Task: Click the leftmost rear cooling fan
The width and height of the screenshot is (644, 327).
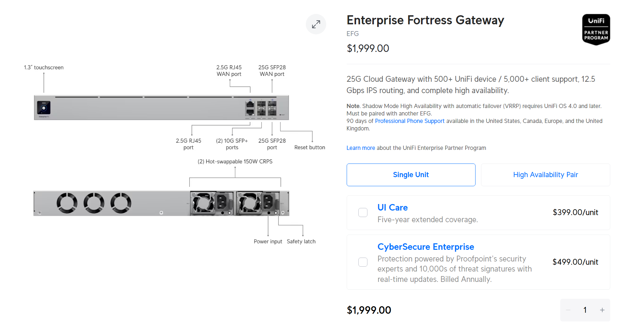Action: click(67, 203)
